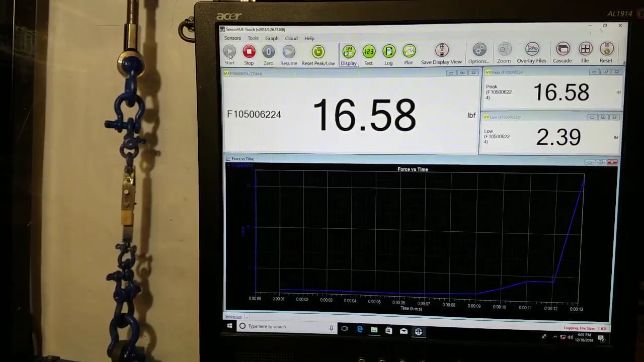
Task: Click the Logging, File Size status text
Action: pyautogui.click(x=585, y=328)
